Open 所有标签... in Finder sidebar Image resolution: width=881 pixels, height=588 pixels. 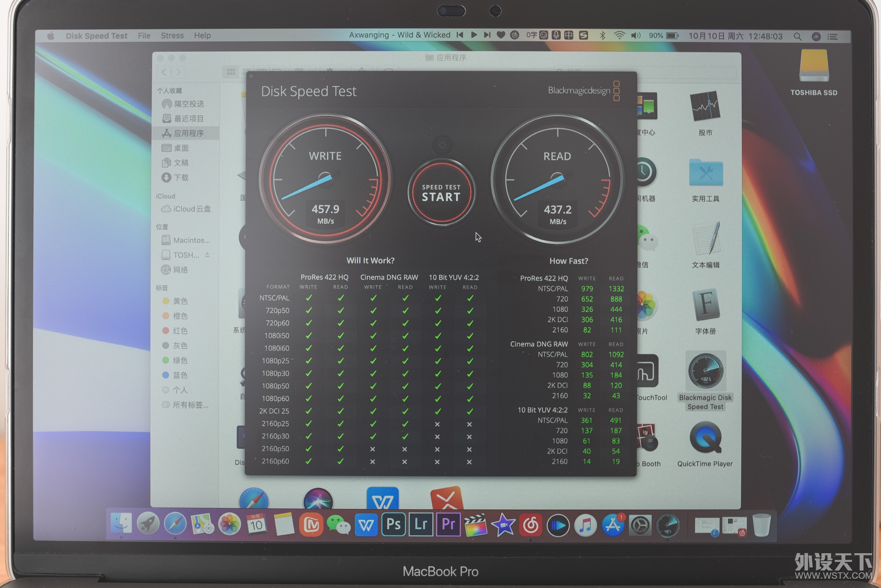click(x=185, y=405)
